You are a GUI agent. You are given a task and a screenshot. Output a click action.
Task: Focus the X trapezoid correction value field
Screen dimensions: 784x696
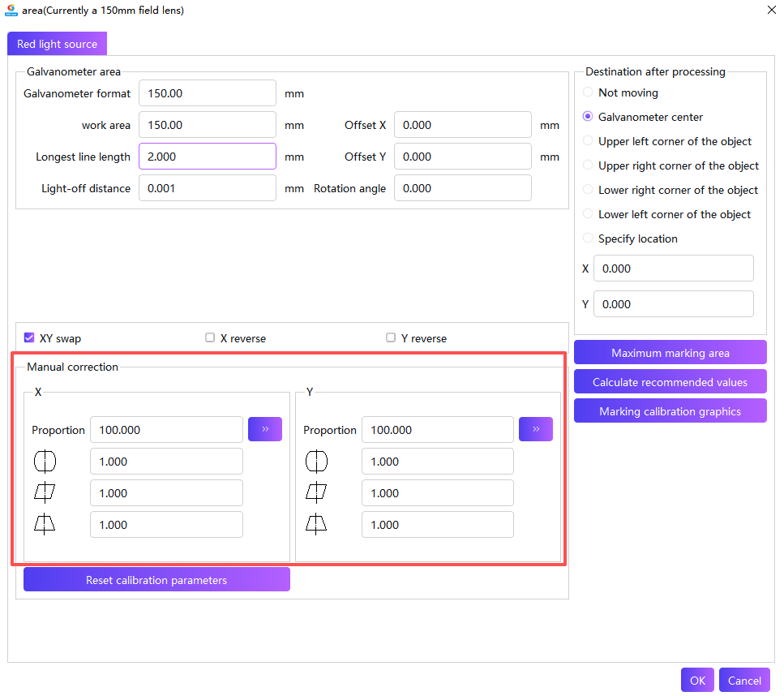[166, 524]
